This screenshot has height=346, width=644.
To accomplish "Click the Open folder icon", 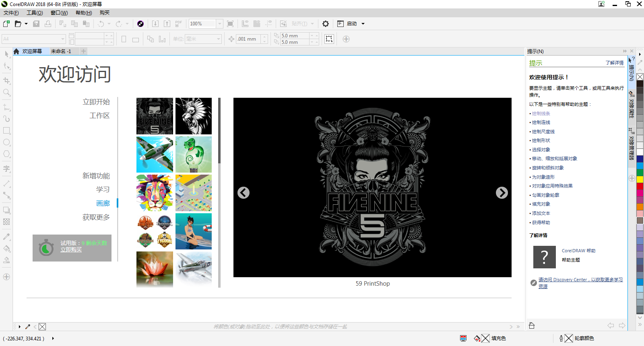I will [x=18, y=24].
